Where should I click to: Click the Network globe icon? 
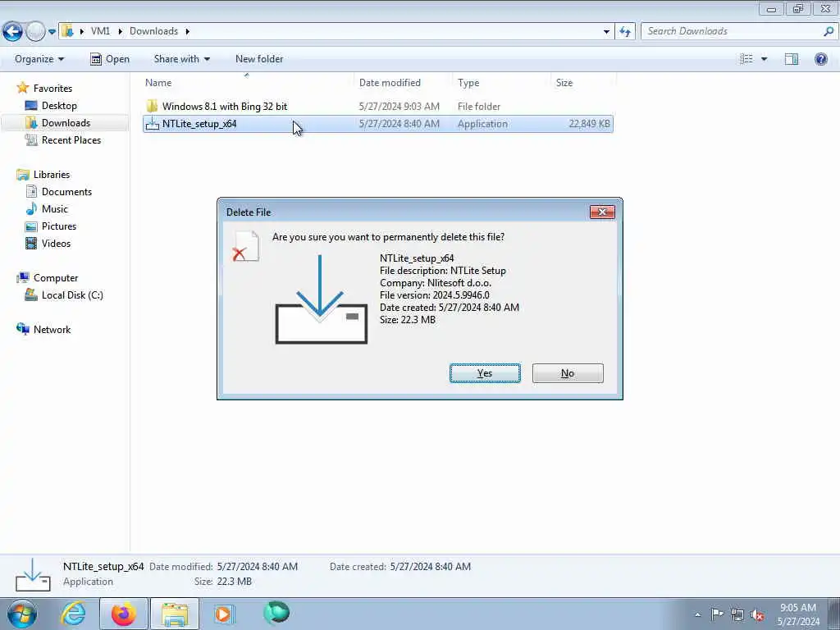point(22,330)
